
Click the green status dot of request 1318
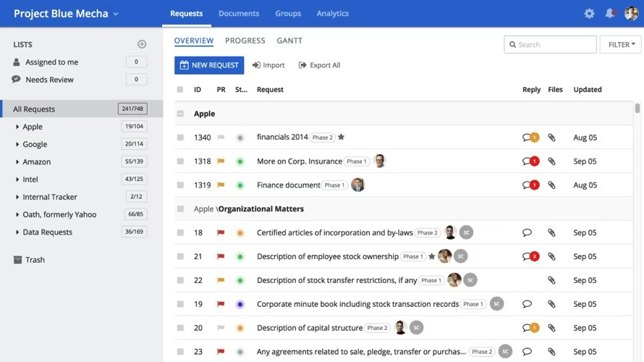240,161
